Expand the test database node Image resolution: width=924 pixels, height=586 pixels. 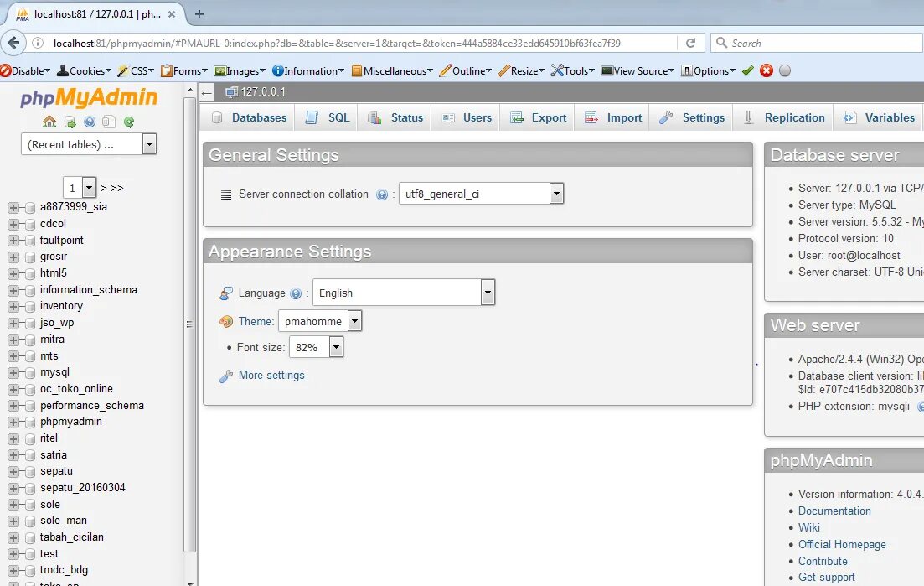(x=13, y=554)
